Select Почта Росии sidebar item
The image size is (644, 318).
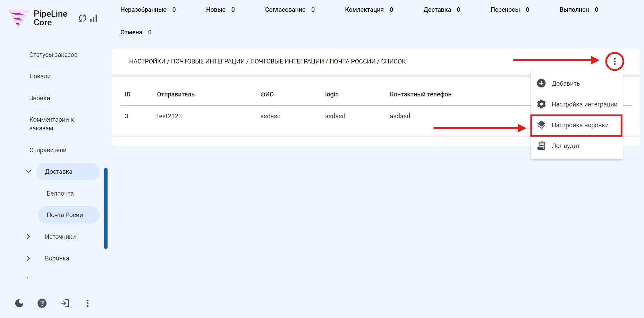point(69,215)
